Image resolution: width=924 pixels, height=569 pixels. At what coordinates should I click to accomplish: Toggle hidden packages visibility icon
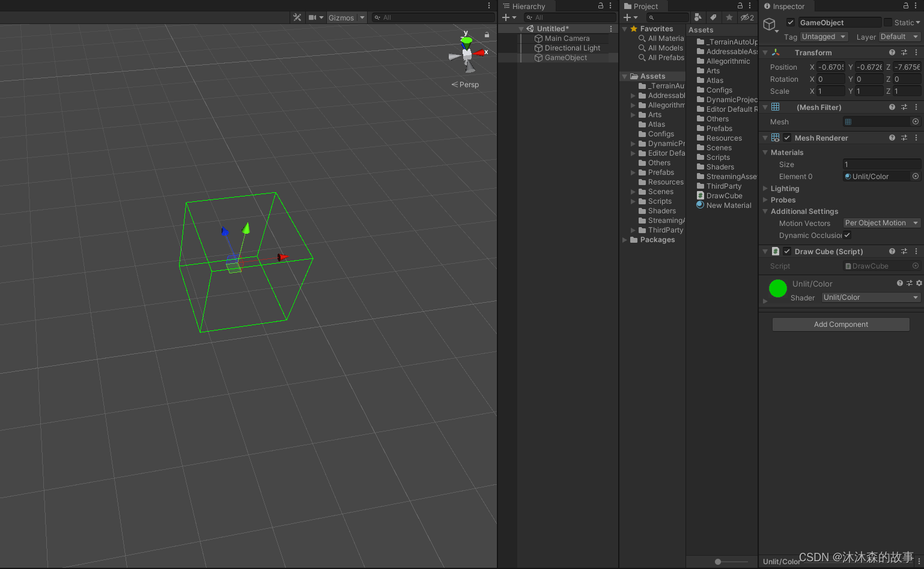[747, 17]
